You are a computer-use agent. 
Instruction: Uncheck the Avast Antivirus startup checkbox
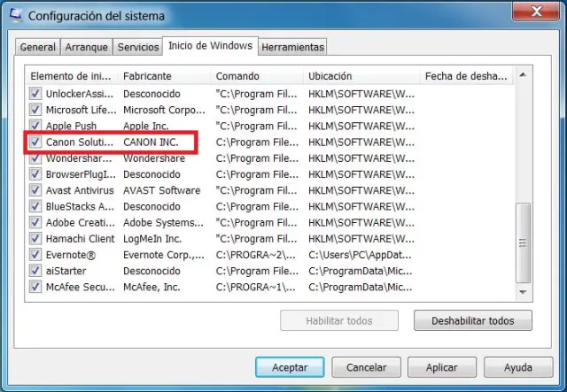(35, 190)
